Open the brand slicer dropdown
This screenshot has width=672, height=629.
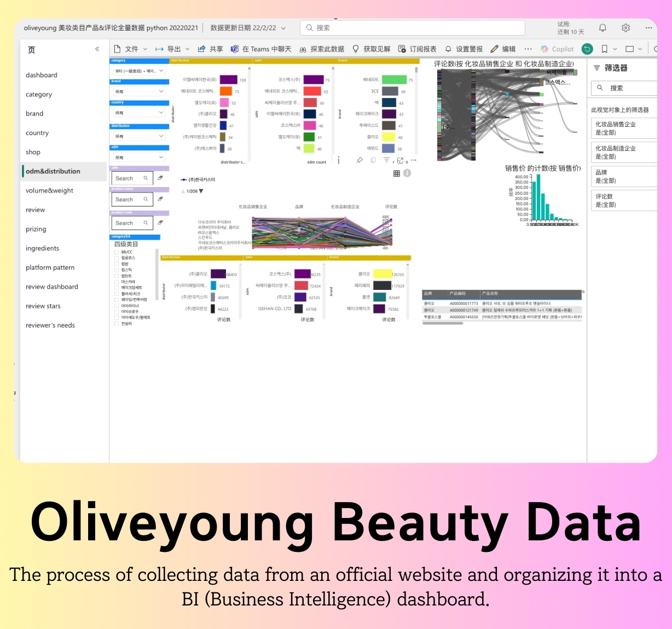click(139, 91)
